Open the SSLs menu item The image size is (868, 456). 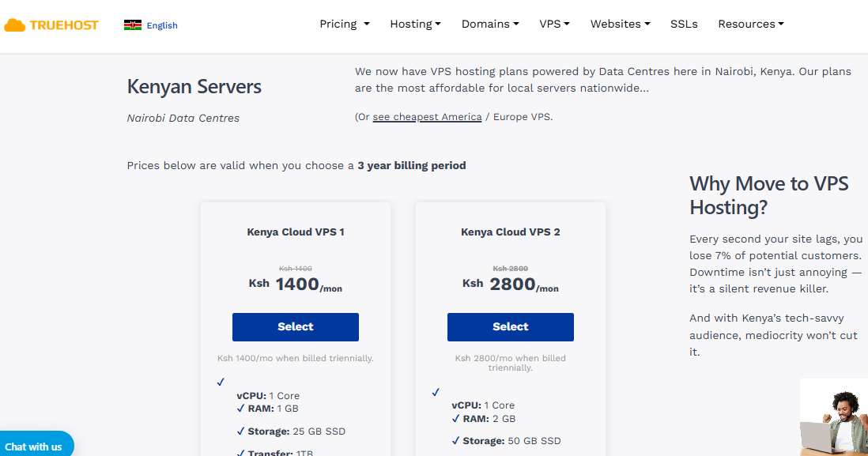[684, 24]
